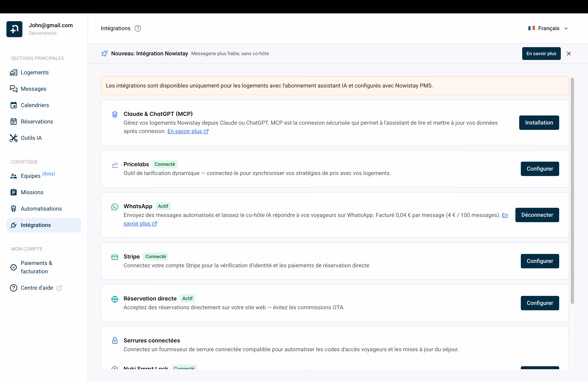Click the Stripe Connecté badge
Image resolution: width=588 pixels, height=382 pixels.
(x=156, y=257)
